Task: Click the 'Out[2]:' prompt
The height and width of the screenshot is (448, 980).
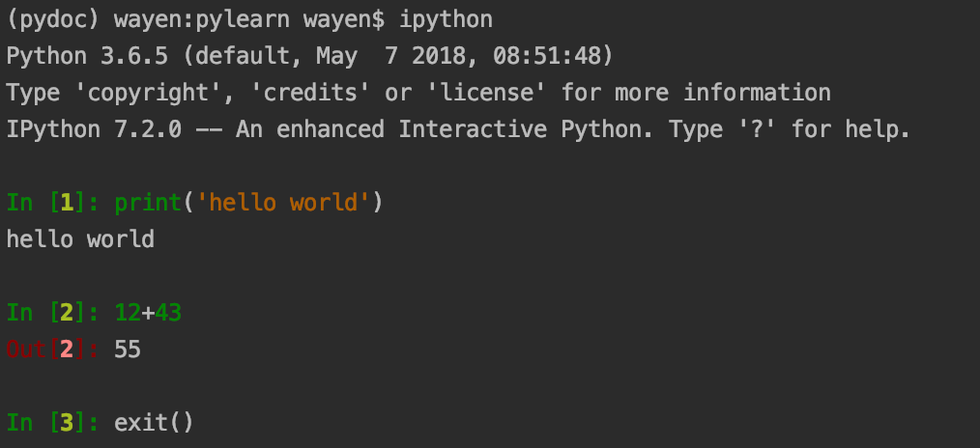Action: [x=52, y=350]
